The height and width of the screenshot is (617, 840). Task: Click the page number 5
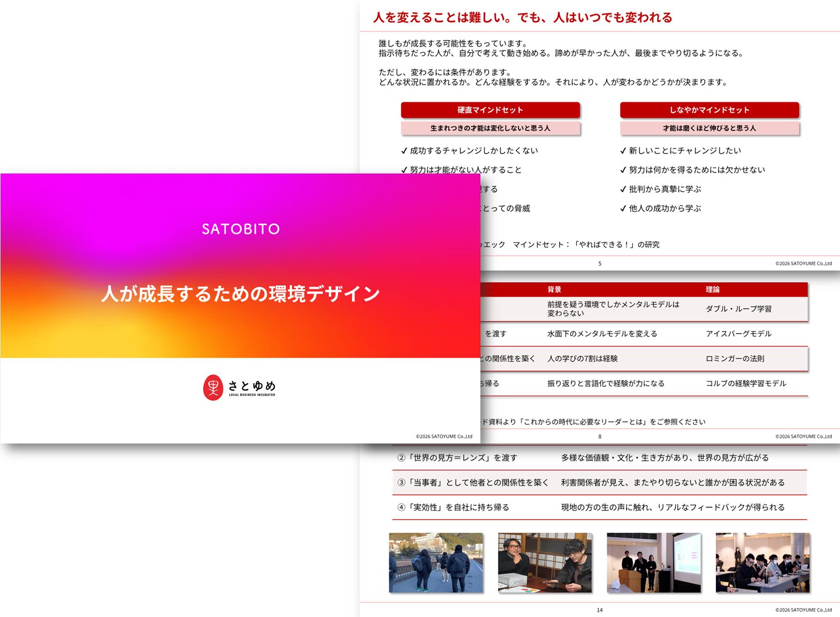pyautogui.click(x=600, y=264)
